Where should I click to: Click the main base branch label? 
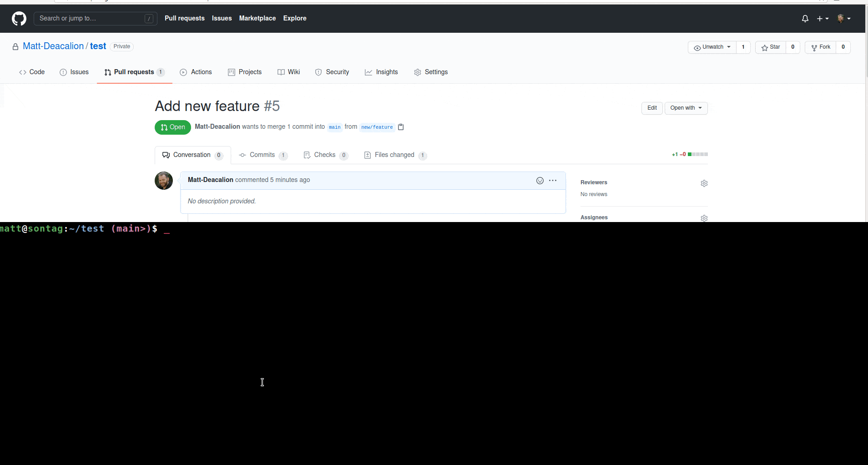click(335, 127)
